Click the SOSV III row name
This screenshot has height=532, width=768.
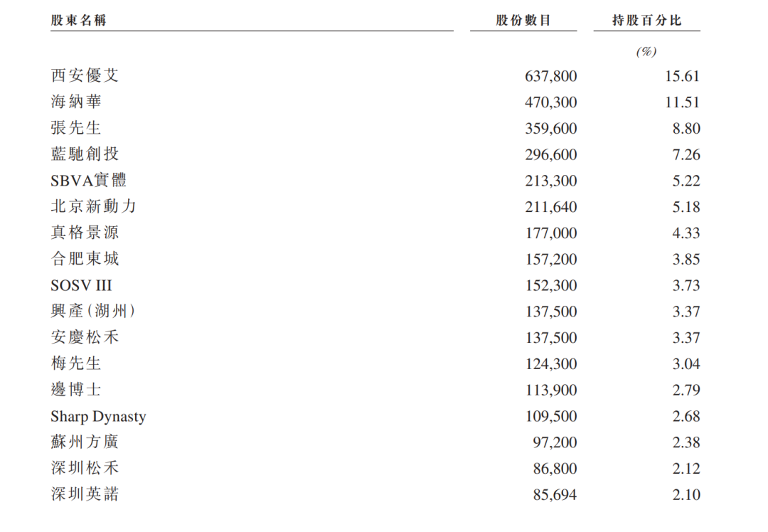point(81,285)
